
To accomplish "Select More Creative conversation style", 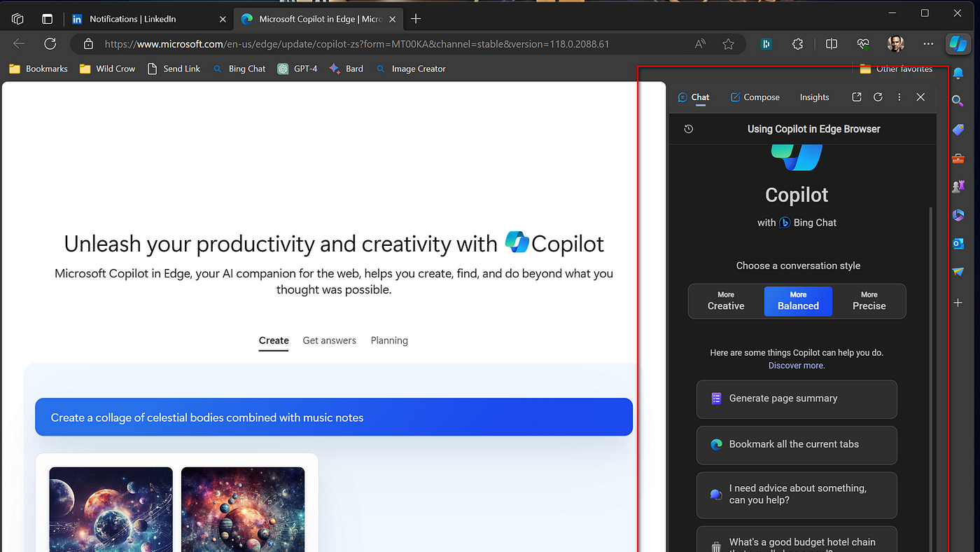I will [726, 301].
